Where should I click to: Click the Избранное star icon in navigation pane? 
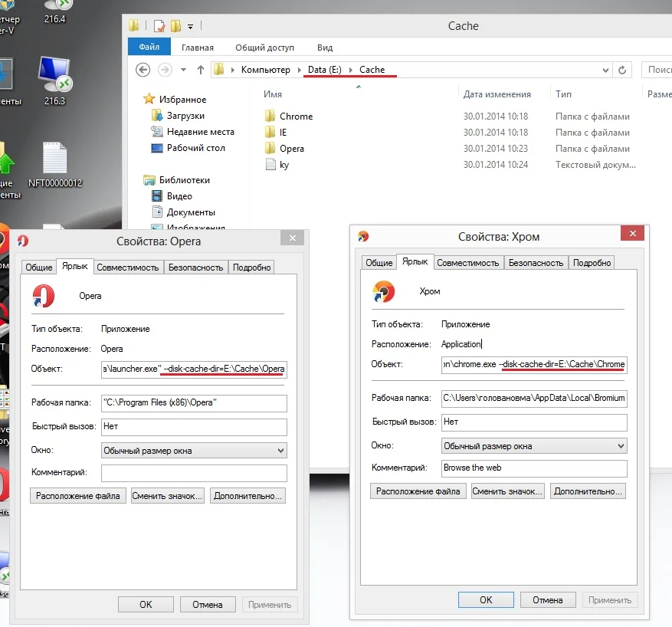pyautogui.click(x=149, y=99)
